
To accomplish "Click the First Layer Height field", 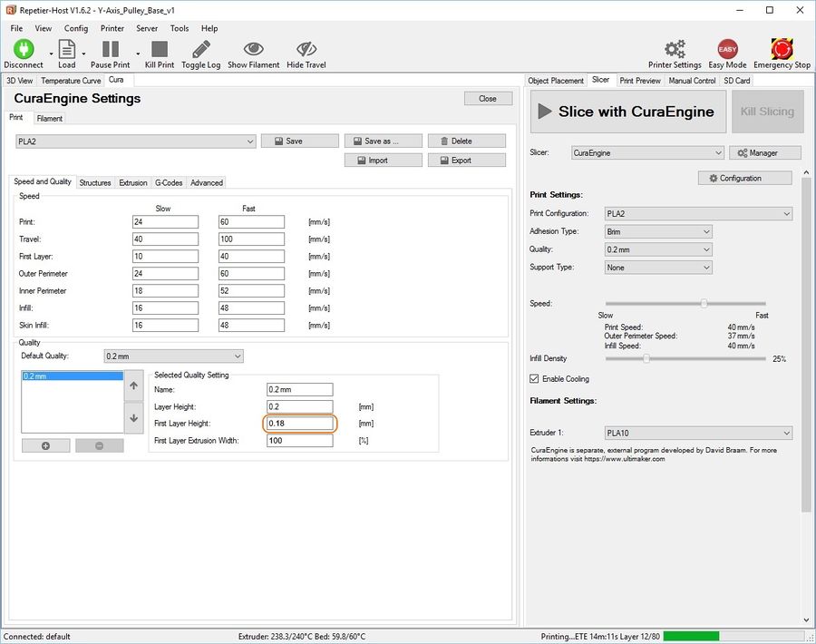I will click(x=300, y=424).
